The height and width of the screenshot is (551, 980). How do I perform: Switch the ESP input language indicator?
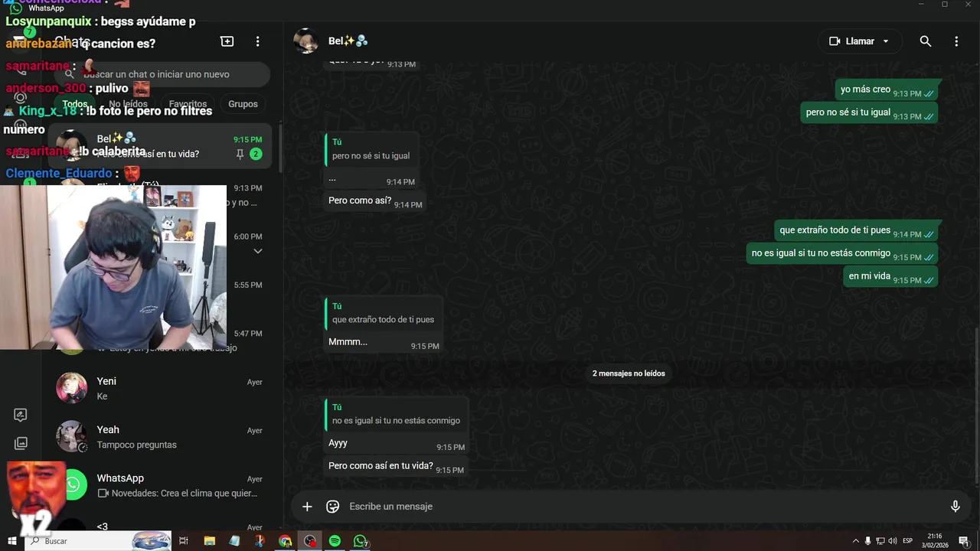[x=908, y=541]
